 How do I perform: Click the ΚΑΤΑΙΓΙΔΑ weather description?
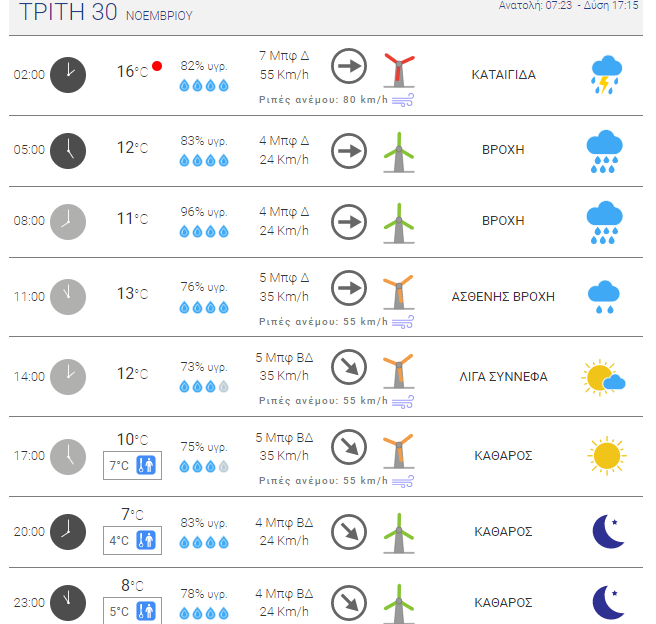tap(503, 75)
